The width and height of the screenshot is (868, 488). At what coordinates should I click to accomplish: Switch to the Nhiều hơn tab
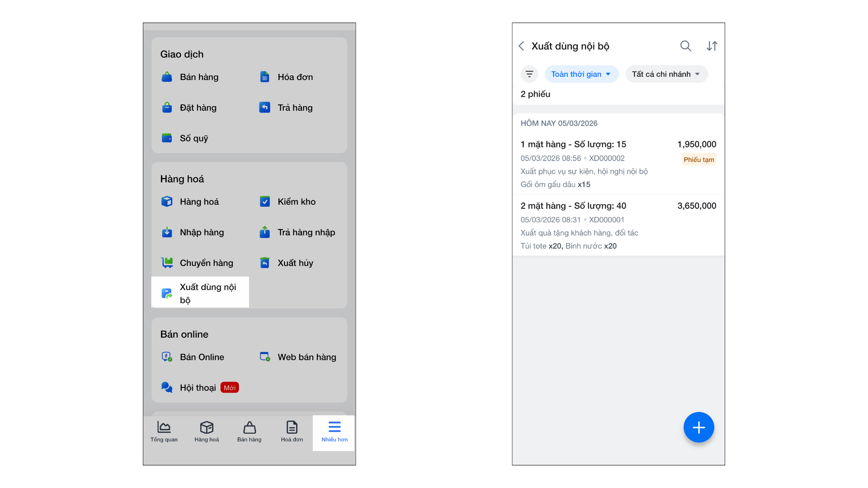point(334,432)
